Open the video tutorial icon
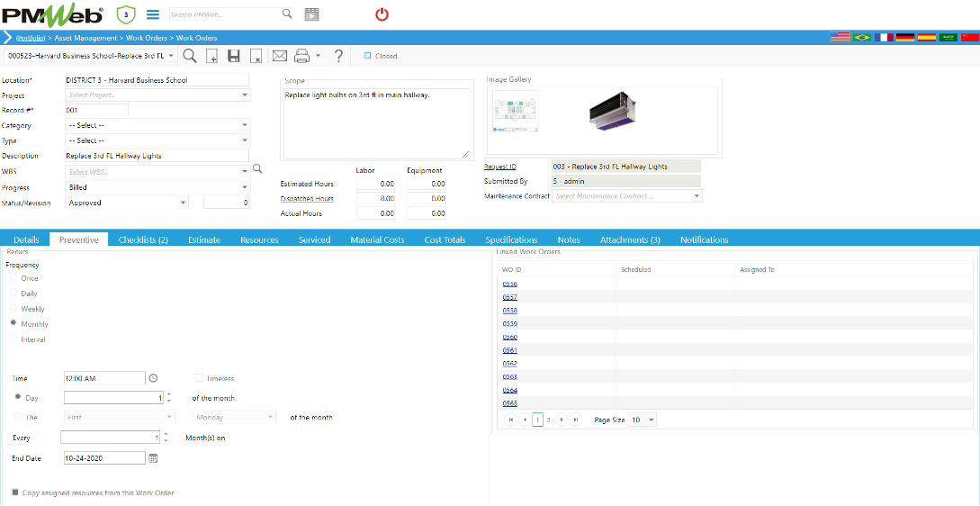 click(x=311, y=14)
